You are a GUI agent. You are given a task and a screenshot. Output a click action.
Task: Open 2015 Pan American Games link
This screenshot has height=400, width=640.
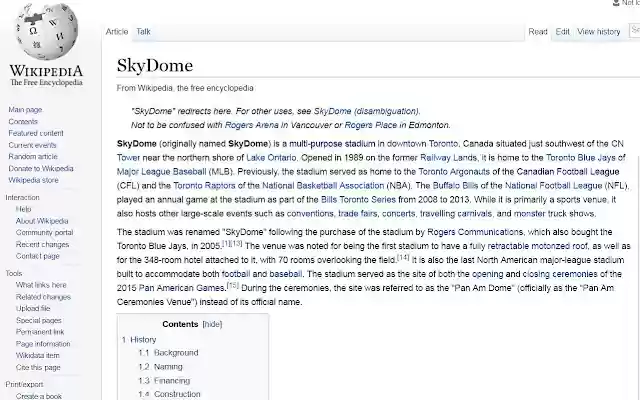pyautogui.click(x=171, y=288)
